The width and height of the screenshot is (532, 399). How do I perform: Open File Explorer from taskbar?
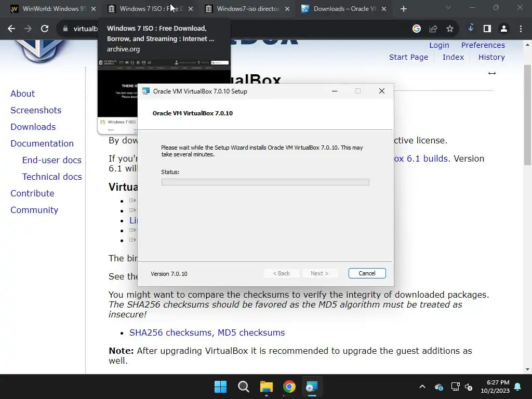(x=267, y=387)
